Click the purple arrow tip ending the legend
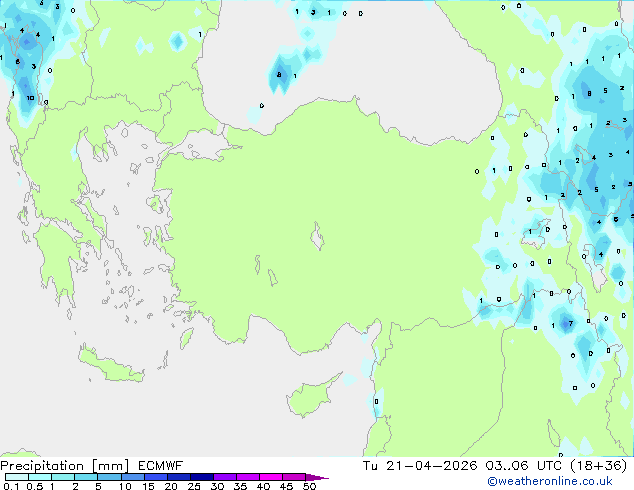Image resolution: width=634 pixels, height=490 pixels. click(317, 477)
